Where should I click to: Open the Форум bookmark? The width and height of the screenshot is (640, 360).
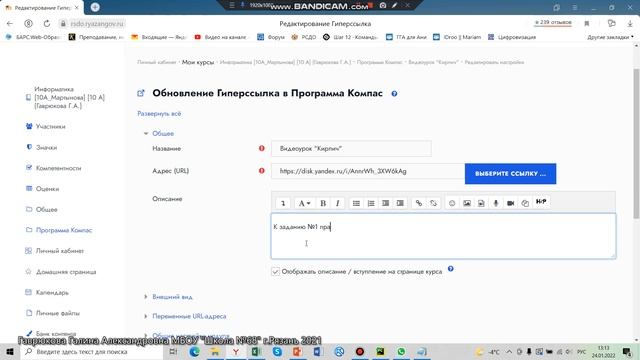click(x=271, y=37)
